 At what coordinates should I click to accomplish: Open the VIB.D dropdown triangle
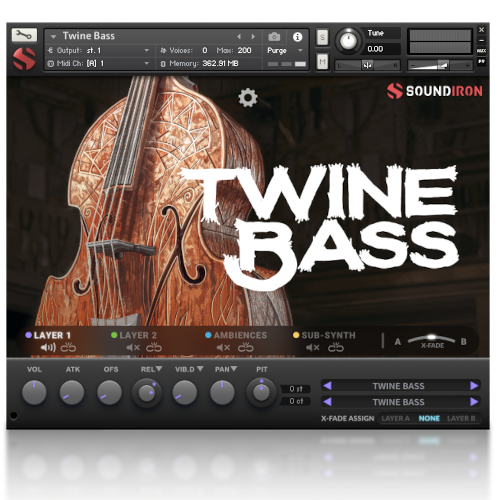tap(200, 369)
